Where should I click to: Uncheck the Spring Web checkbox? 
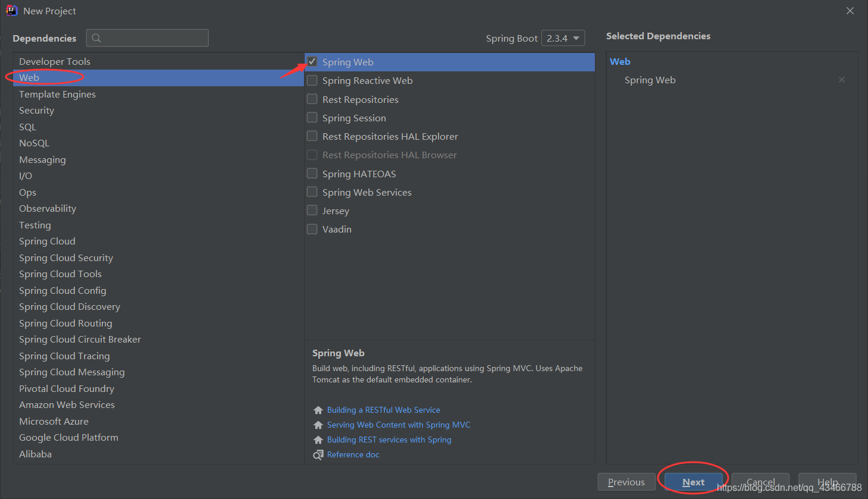tap(312, 62)
